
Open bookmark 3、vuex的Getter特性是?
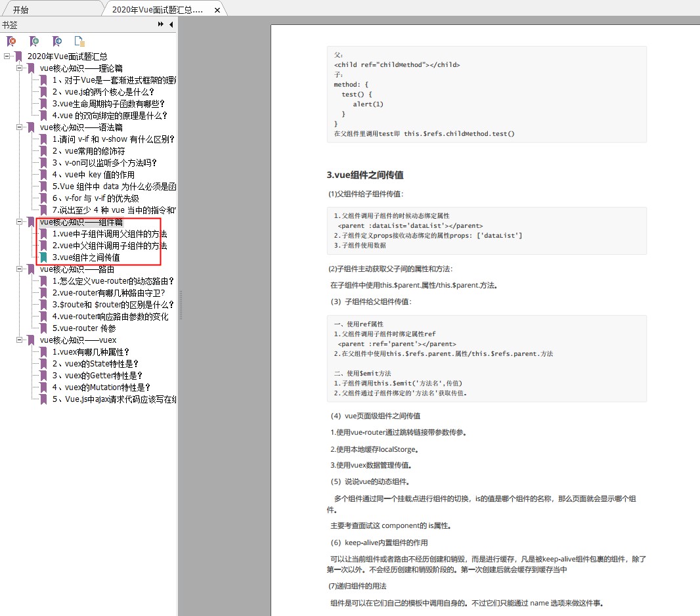[x=97, y=376]
